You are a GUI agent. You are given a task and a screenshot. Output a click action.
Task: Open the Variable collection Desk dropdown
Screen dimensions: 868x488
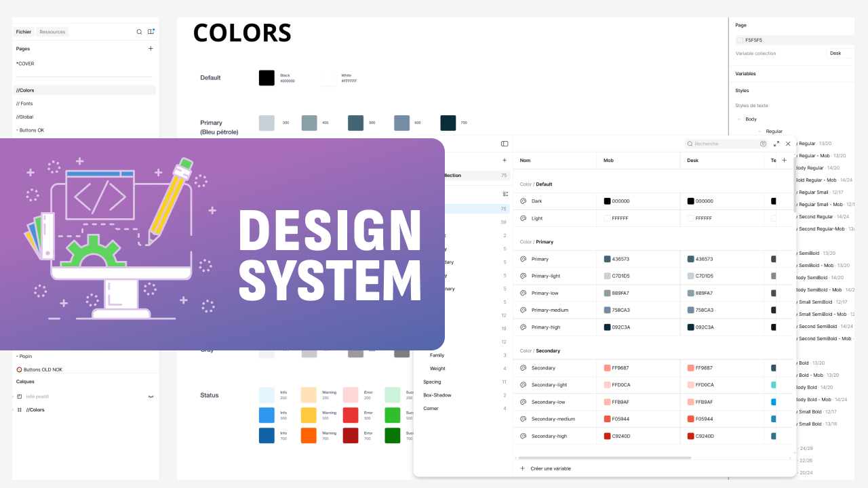tap(840, 53)
